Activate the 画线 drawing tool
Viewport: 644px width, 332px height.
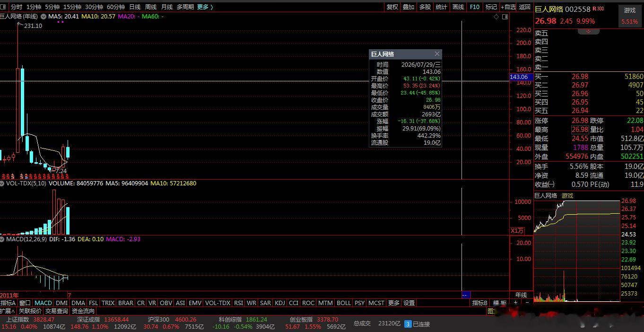tap(458, 7)
